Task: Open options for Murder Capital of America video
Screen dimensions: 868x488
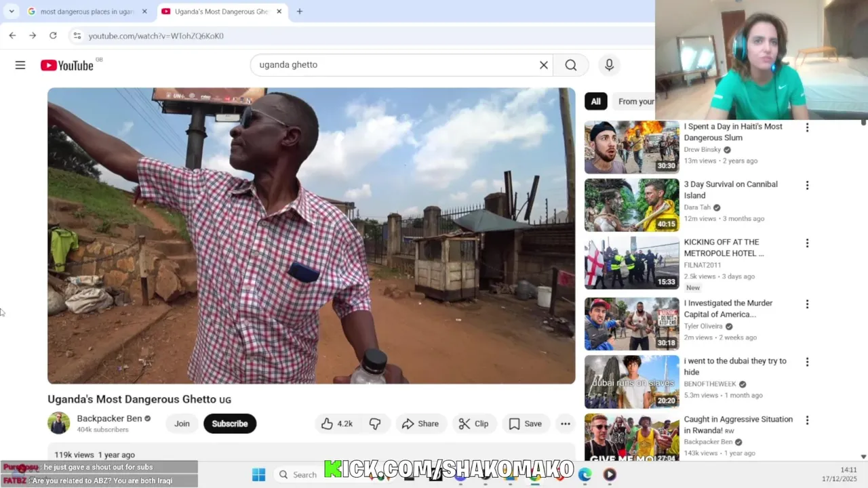Action: [x=807, y=304]
